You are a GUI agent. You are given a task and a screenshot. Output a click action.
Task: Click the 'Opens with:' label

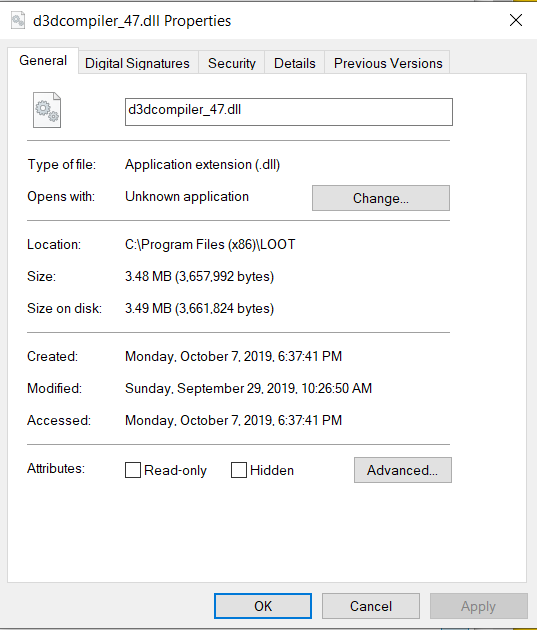pyautogui.click(x=61, y=196)
